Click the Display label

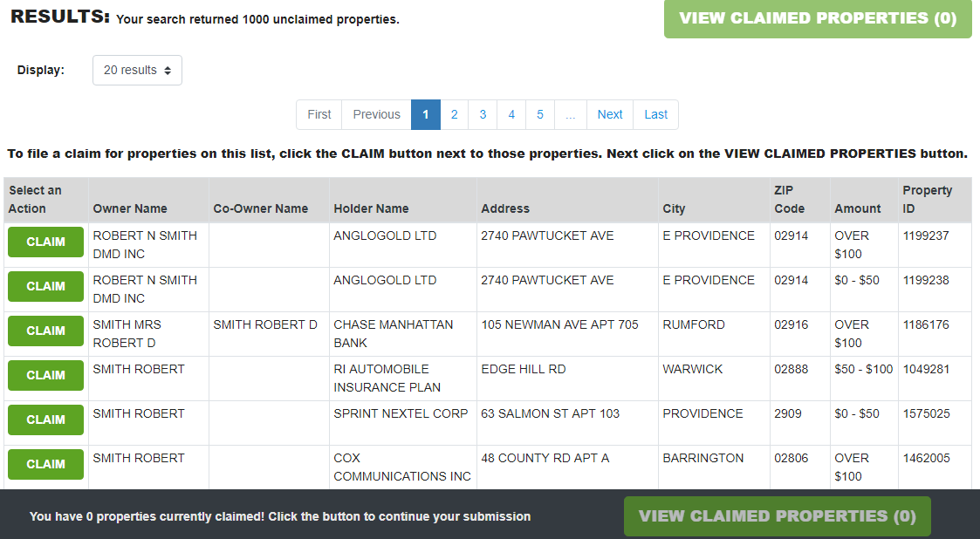click(41, 70)
